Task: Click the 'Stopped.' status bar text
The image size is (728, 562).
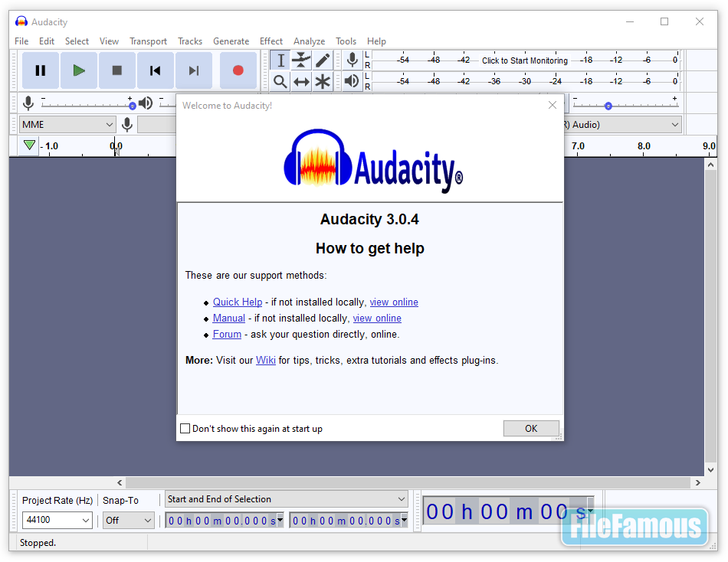Action: tap(38, 543)
